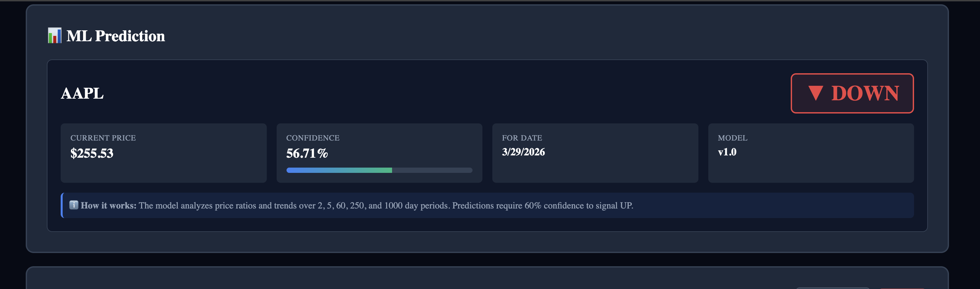This screenshot has width=980, height=289.
Task: Click the $255.53 price value
Action: tap(92, 153)
